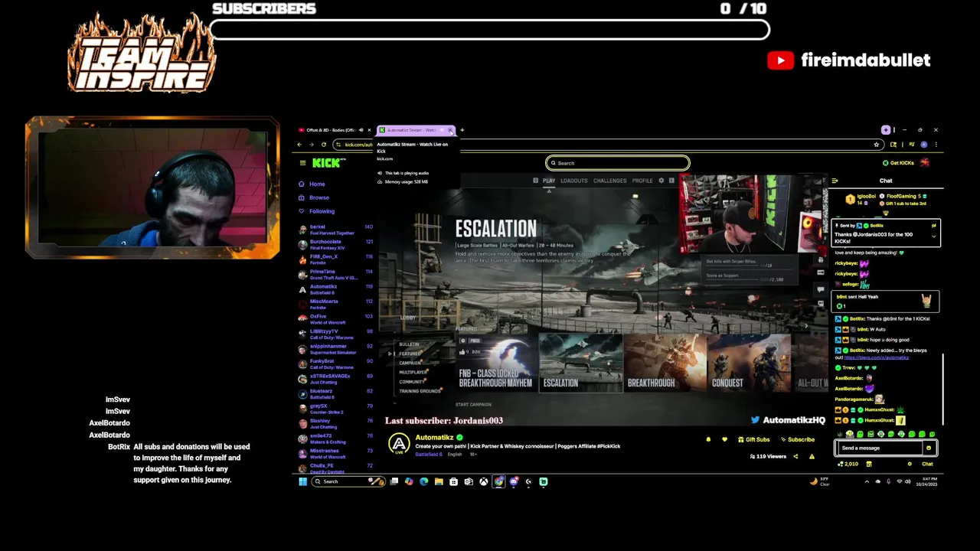Show hidden tray icons chevron

point(867,481)
